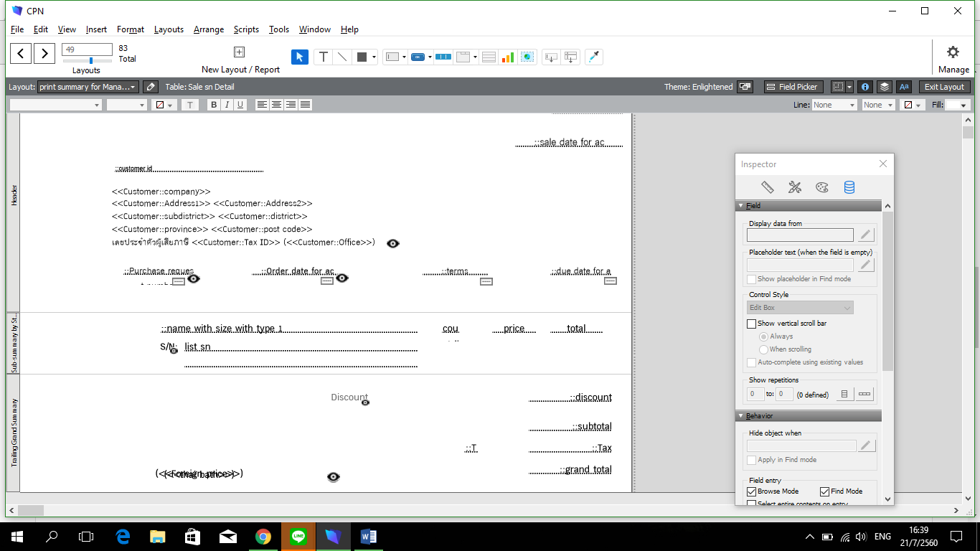Screen dimensions: 980x551
Task: Select the Chart tool
Action: 508,57
